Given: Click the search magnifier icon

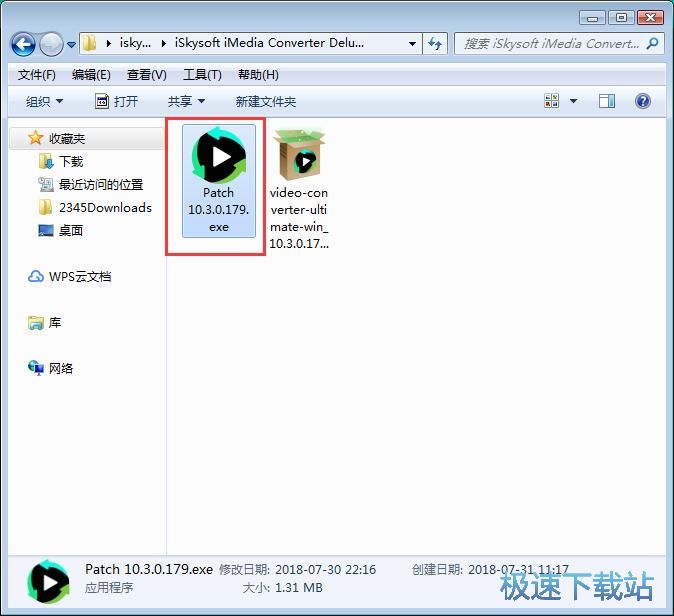Looking at the screenshot, I should [652, 43].
